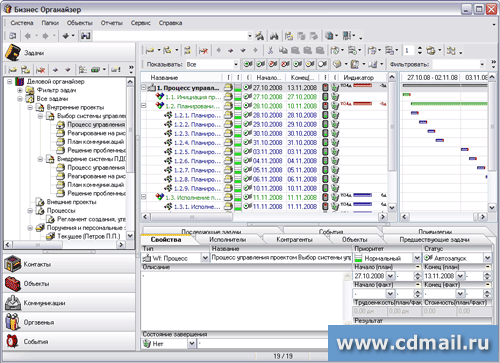
Task: Click the scissors cut icon
Action: tap(270, 51)
